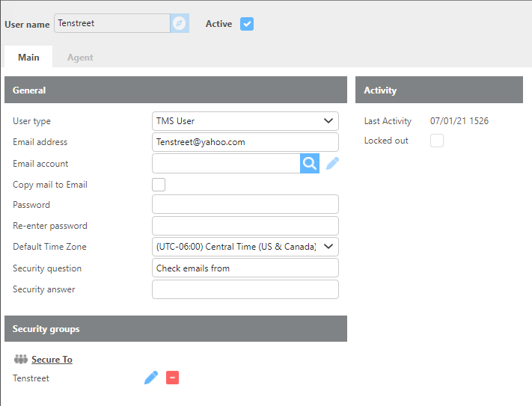Toggle the Locked out checkbox

[x=437, y=141]
